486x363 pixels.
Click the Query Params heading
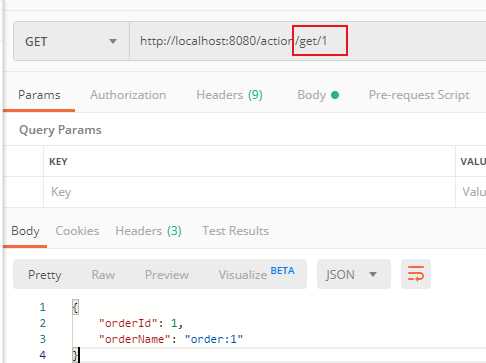(60, 130)
